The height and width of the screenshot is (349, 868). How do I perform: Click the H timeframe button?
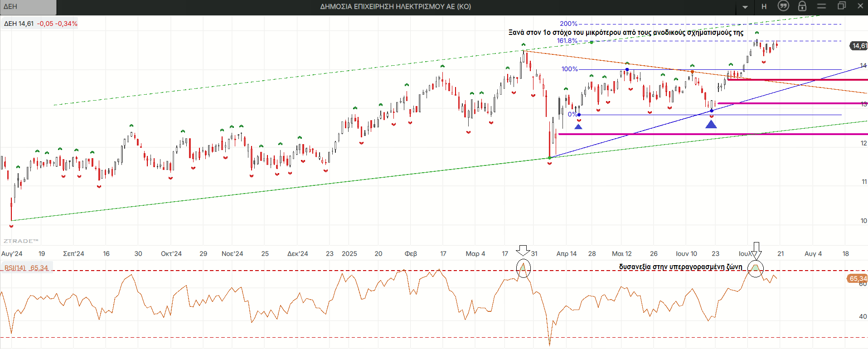point(764,7)
